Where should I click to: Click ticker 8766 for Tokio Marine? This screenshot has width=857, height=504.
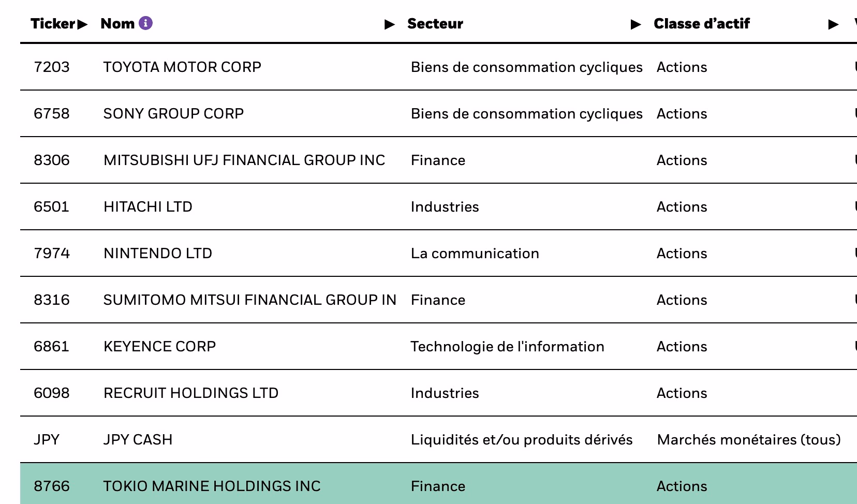click(x=52, y=486)
